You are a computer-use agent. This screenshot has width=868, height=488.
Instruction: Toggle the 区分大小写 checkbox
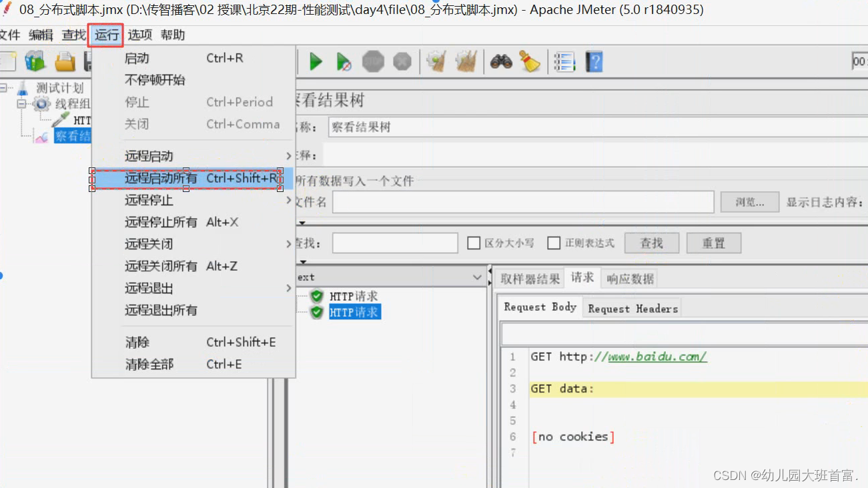point(474,243)
